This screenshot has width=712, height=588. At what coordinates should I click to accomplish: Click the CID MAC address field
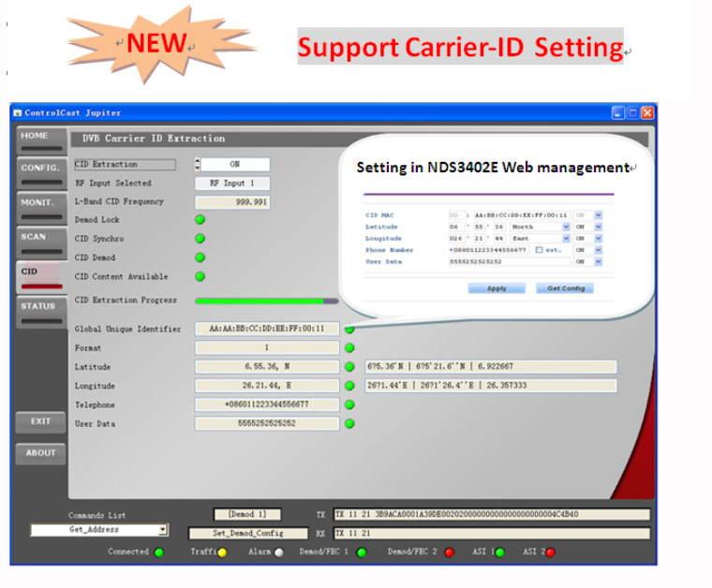point(521,215)
